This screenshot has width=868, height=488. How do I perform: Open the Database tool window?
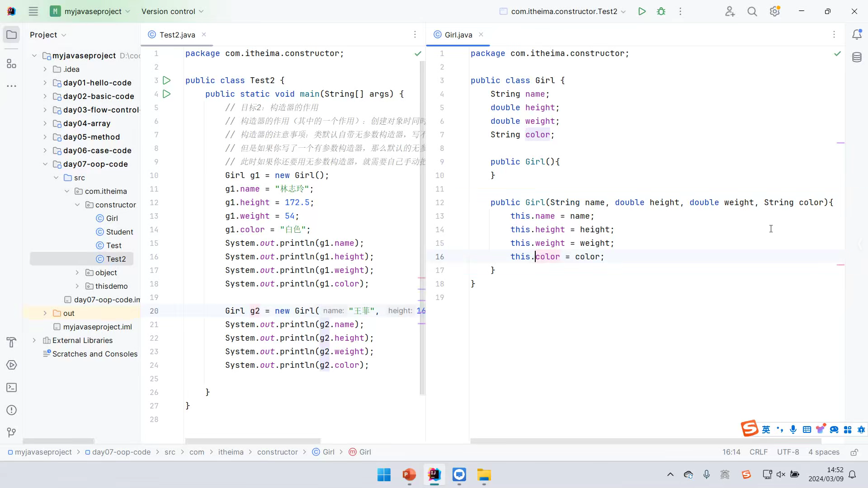point(857,57)
